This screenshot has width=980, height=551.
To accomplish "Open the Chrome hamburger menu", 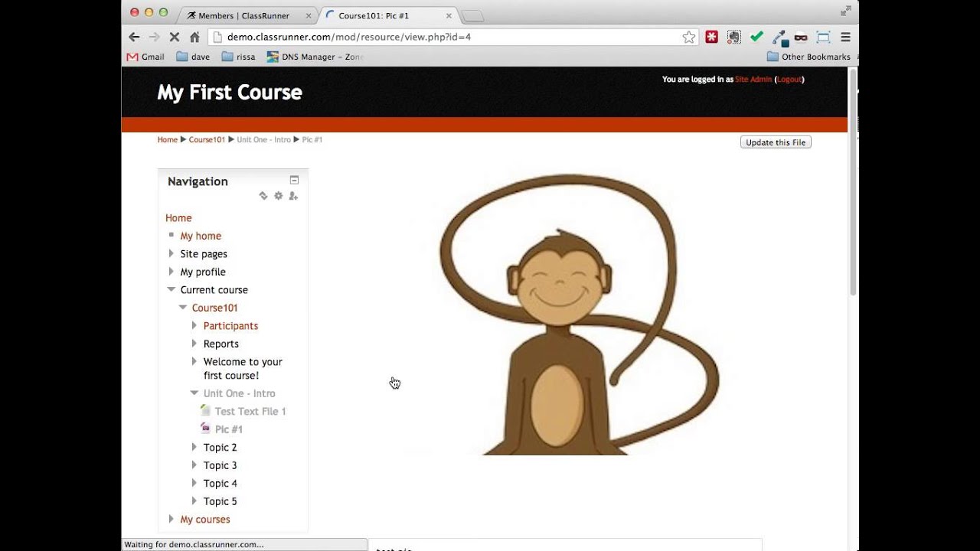I will click(x=846, y=37).
